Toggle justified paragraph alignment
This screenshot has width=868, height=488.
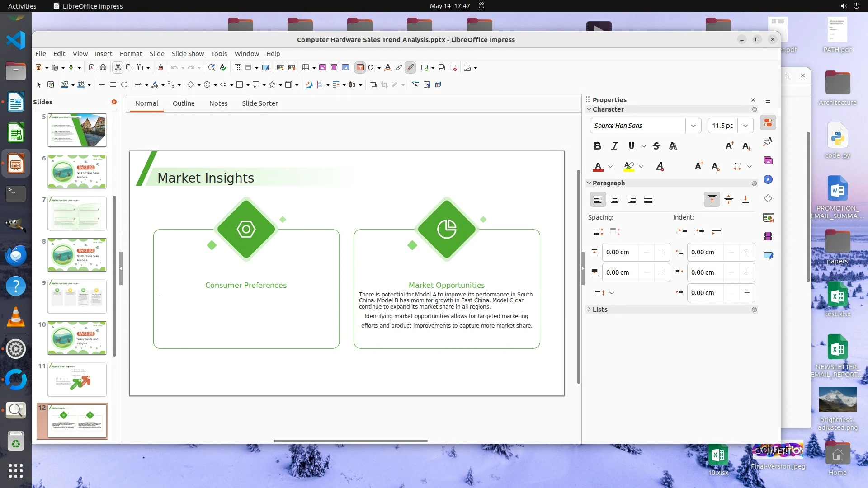(x=648, y=199)
